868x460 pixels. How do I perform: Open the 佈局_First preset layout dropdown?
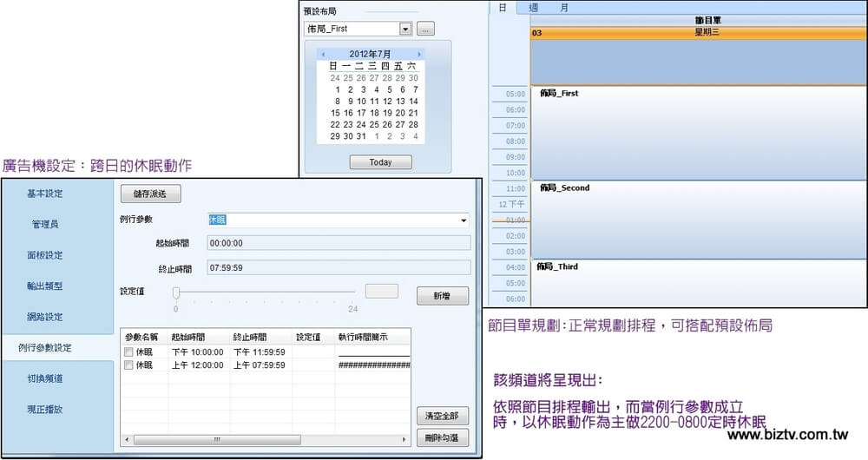[x=405, y=29]
